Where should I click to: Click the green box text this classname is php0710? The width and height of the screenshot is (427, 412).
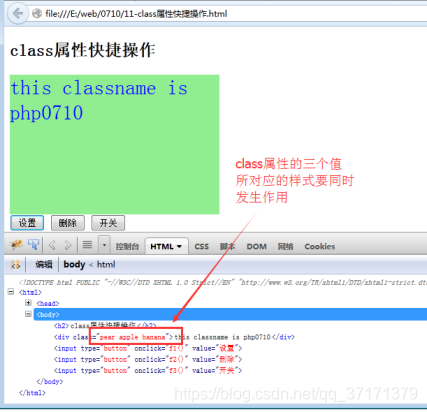[99, 100]
